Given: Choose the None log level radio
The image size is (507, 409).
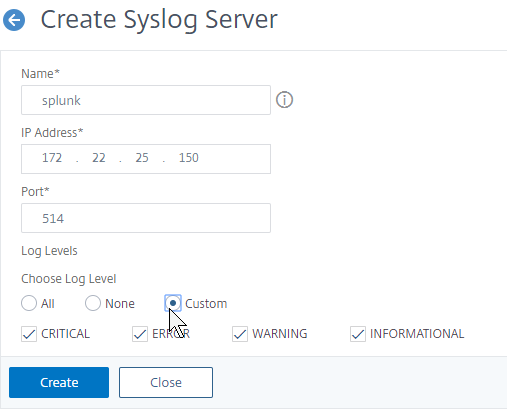Looking at the screenshot, I should tap(93, 303).
